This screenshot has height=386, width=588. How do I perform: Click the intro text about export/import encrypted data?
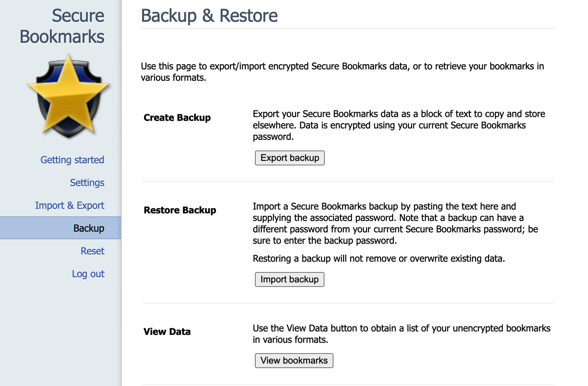(x=342, y=72)
